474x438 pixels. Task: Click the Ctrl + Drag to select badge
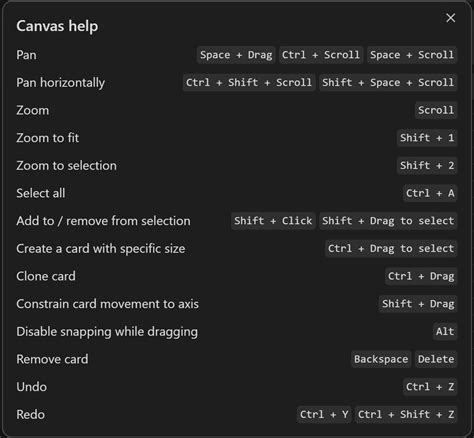click(391, 249)
